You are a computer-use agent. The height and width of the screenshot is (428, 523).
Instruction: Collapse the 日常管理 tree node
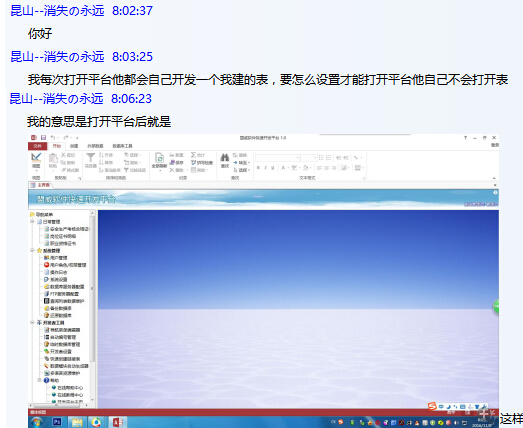pyautogui.click(x=32, y=222)
